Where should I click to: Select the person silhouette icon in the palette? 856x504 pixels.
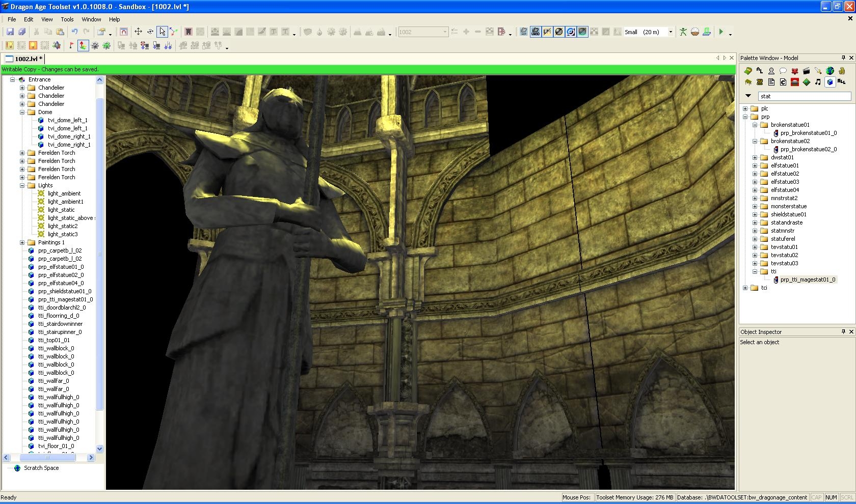[x=771, y=71]
